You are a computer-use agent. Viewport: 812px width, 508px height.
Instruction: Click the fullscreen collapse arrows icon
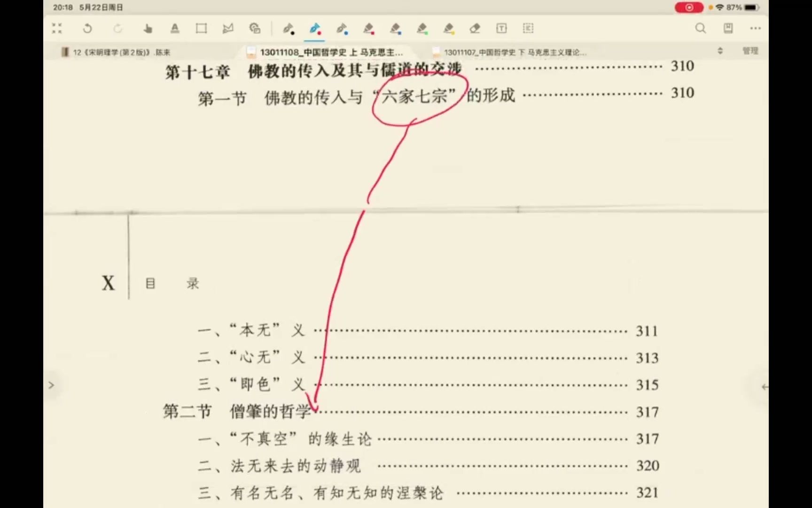(x=57, y=29)
